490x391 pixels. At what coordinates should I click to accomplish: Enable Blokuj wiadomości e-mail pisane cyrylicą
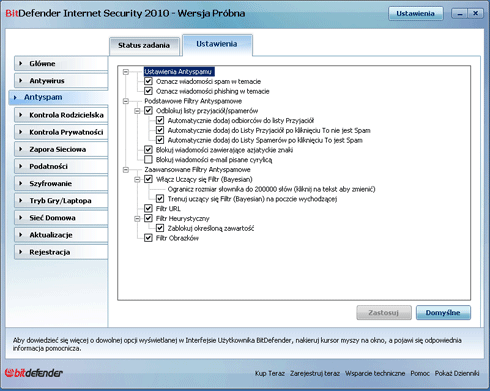[148, 160]
